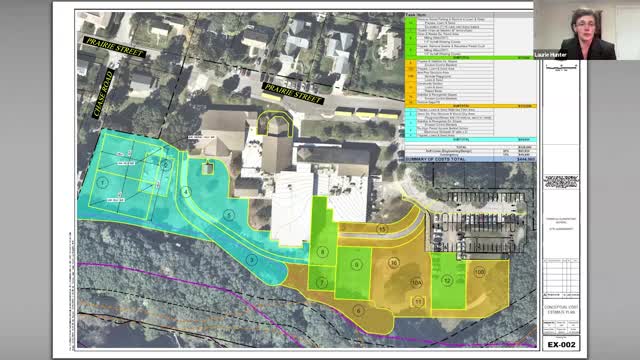Click the Laurie Hunter webcam video thumbnail

click(587, 30)
